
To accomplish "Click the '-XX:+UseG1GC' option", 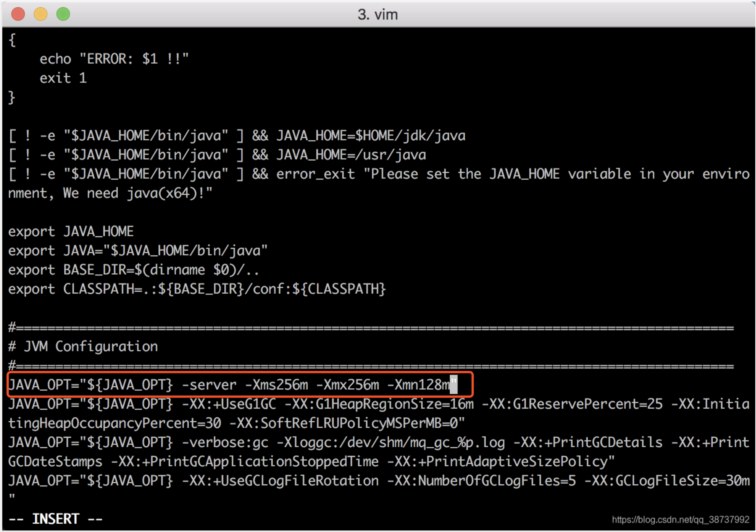I will click(x=229, y=404).
